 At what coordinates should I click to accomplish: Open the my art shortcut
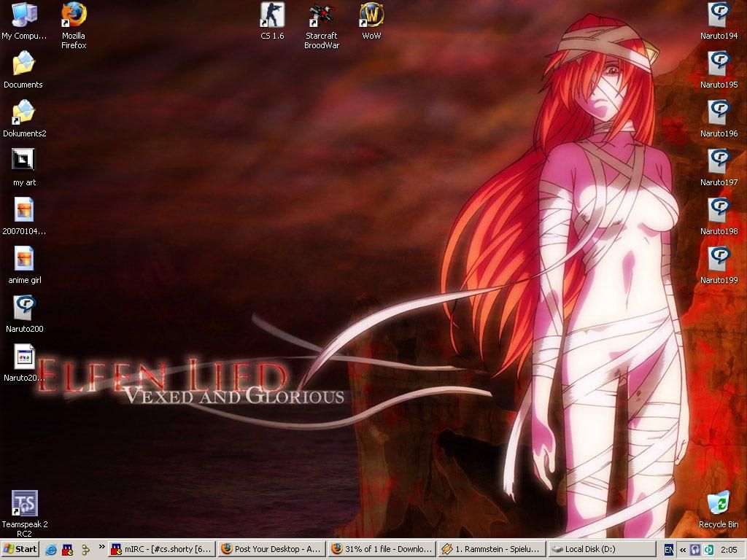click(x=24, y=168)
